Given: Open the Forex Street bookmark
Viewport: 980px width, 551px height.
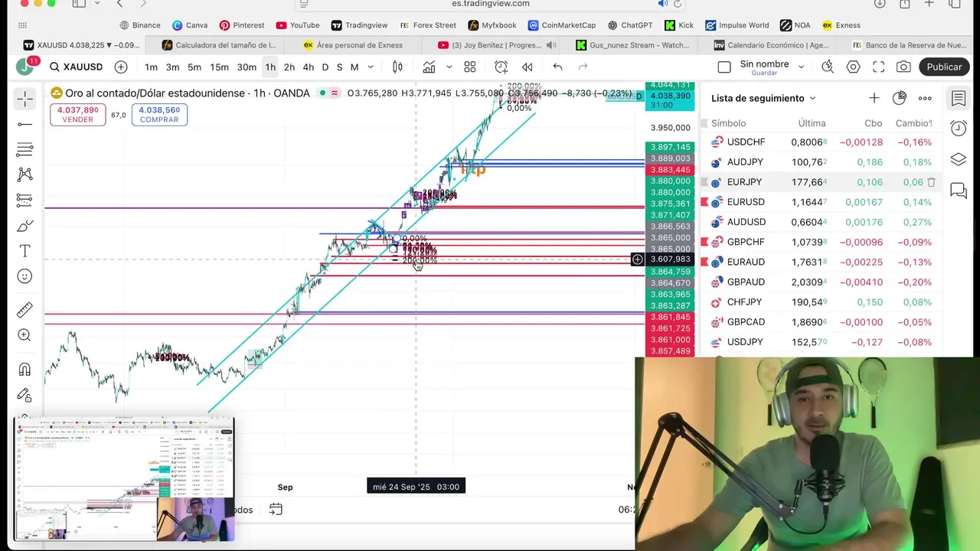Looking at the screenshot, I should (427, 25).
